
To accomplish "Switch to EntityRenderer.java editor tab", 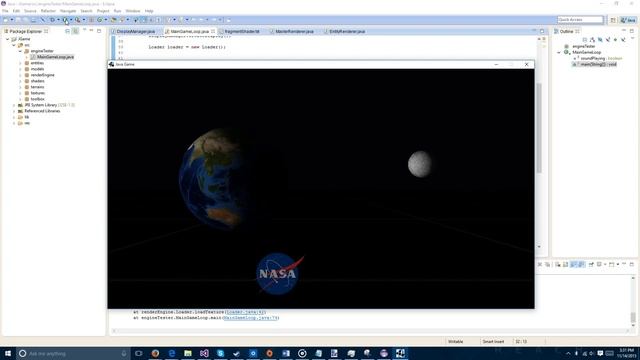I will coord(347,31).
